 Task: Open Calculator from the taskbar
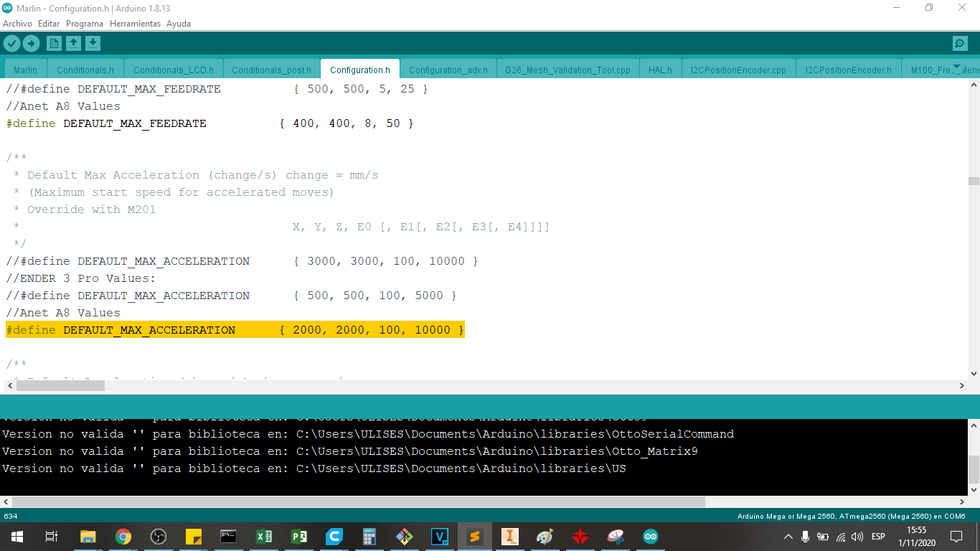point(369,537)
